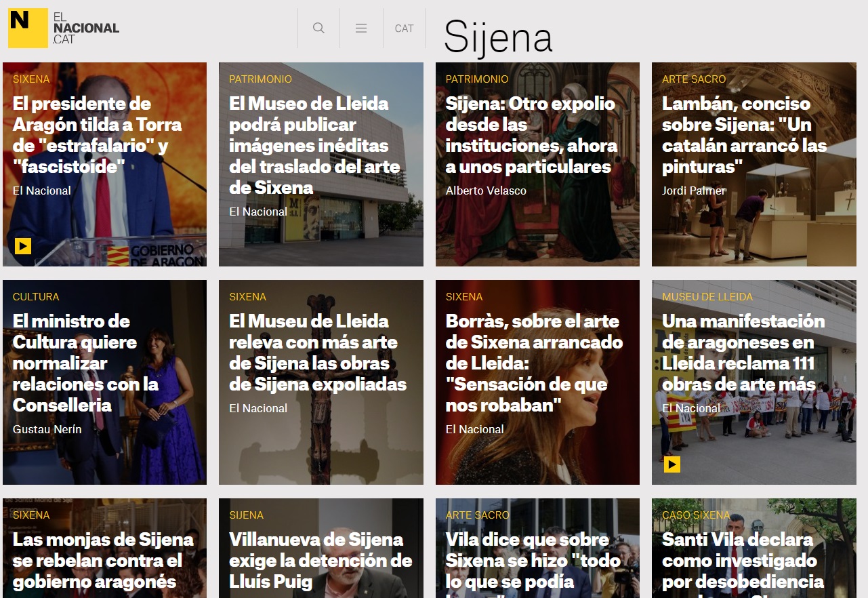
Task: Click author name Alberto Velasco
Action: pyautogui.click(x=486, y=191)
